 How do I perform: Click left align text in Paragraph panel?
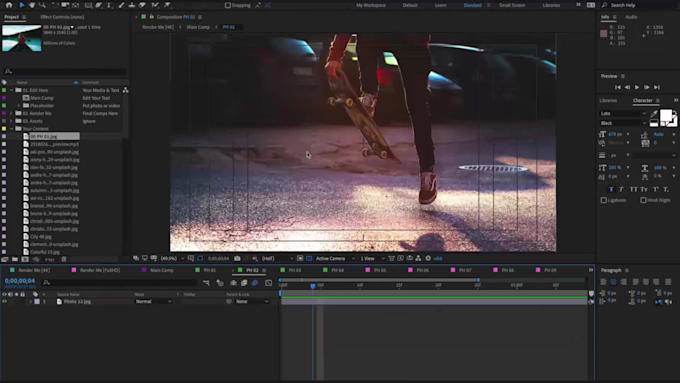(x=603, y=282)
